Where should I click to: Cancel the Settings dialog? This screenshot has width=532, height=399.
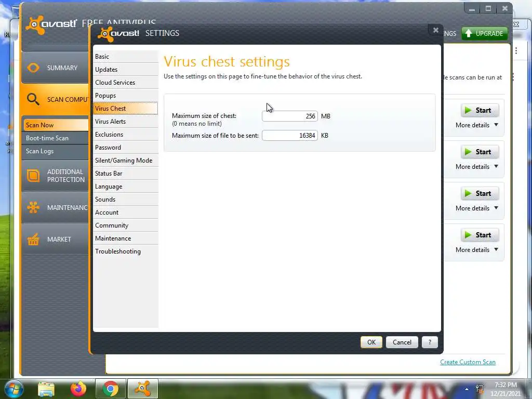click(402, 342)
